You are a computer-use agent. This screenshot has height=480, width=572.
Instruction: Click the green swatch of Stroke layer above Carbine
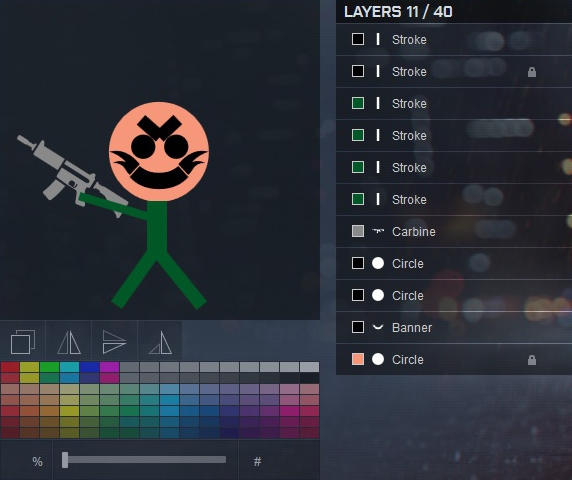coord(358,199)
